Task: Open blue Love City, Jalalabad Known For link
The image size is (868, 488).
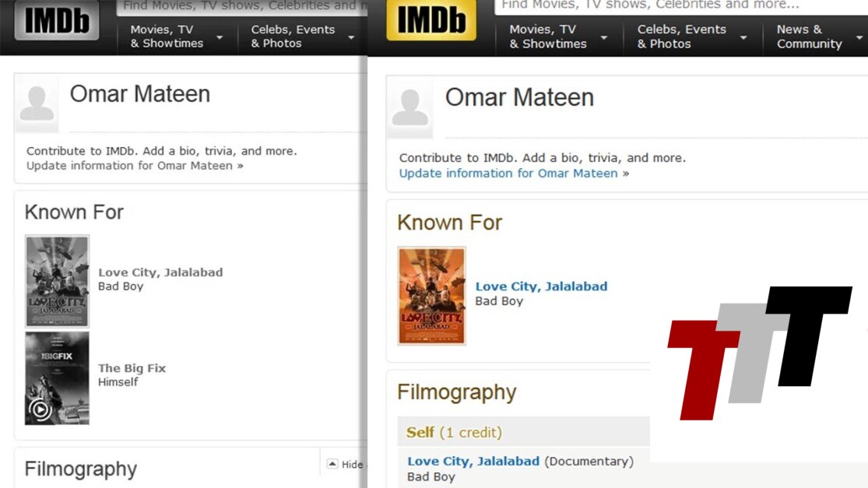Action: [x=541, y=286]
